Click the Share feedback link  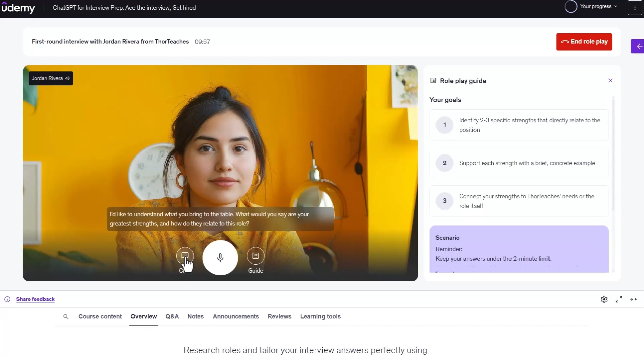click(x=35, y=299)
